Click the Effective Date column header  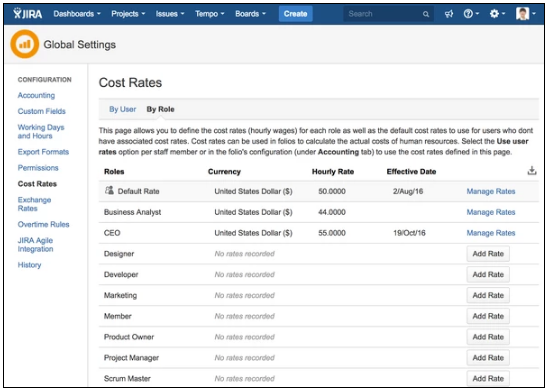tap(411, 171)
